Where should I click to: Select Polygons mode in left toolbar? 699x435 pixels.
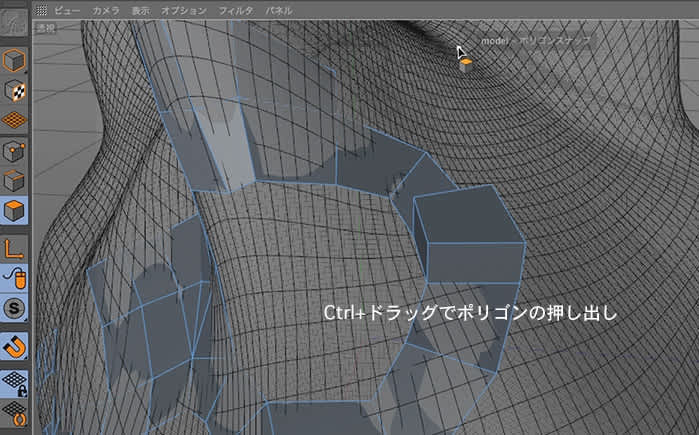(15, 212)
